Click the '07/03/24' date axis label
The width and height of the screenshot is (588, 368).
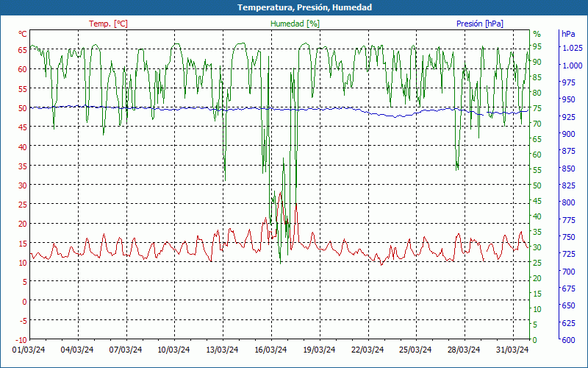tap(126, 350)
